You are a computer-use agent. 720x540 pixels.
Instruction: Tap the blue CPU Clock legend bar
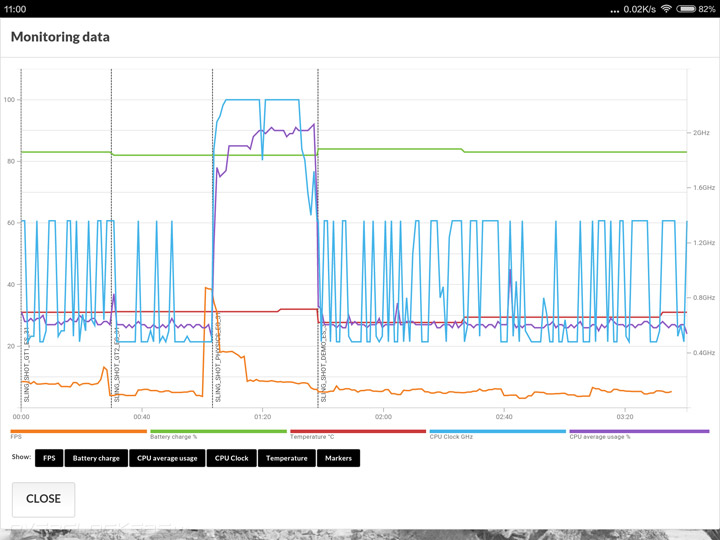point(498,431)
